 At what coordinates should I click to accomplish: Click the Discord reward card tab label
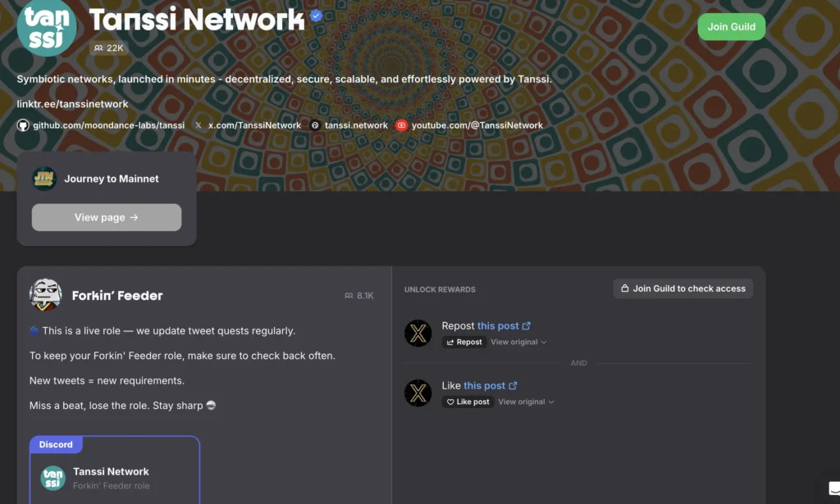(56, 445)
